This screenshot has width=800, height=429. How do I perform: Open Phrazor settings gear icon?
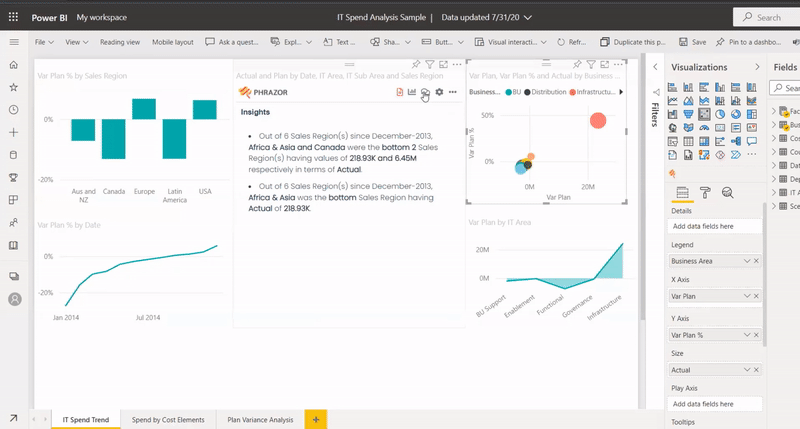[439, 92]
